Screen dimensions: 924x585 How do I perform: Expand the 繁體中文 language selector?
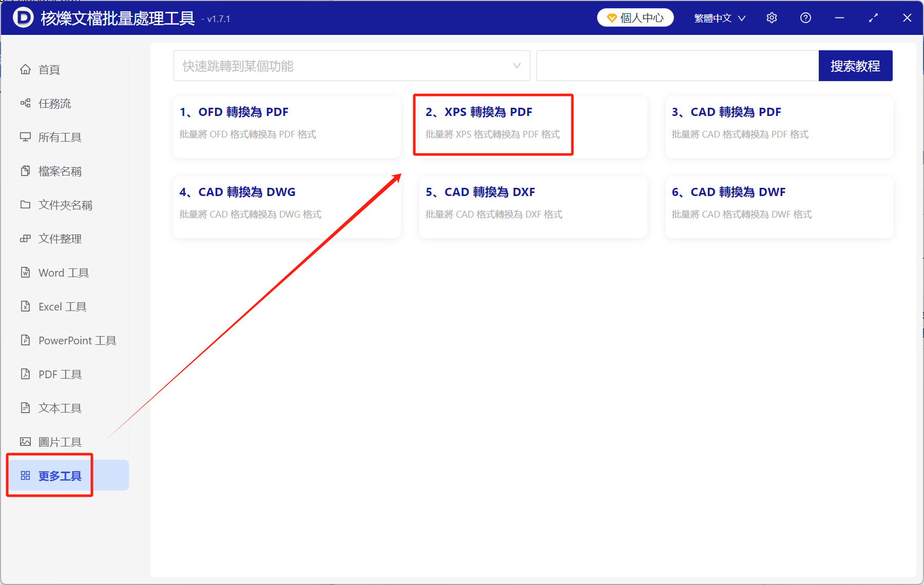click(x=719, y=17)
